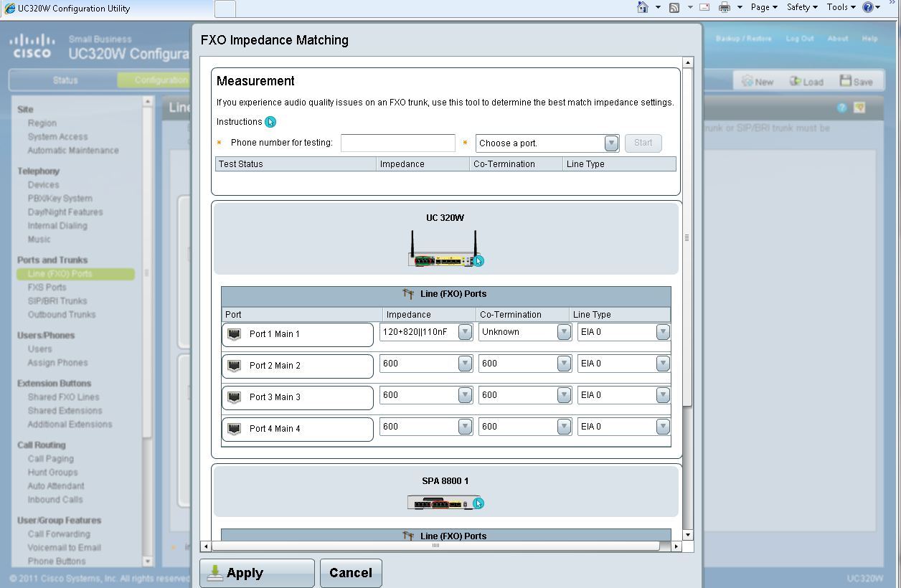Open Port 3 Co-Termination dropdown

click(564, 395)
